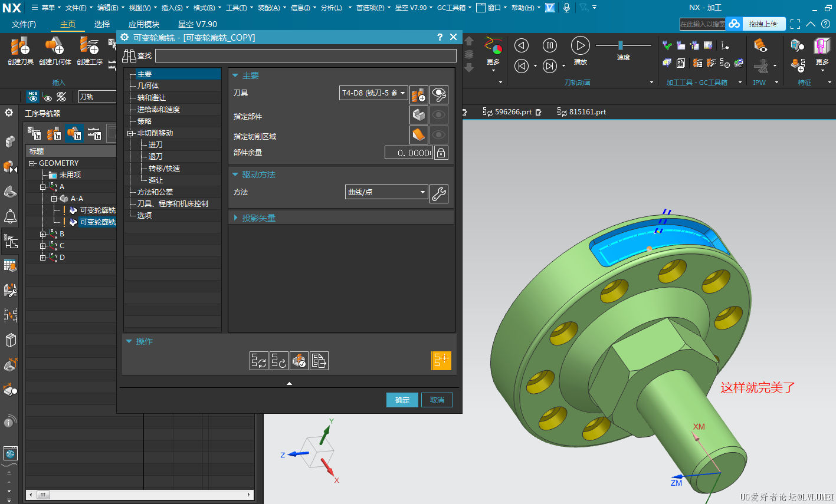The width and height of the screenshot is (836, 504).
Task: Open the 星空 V7.90 ribbon tab
Action: pos(198,24)
